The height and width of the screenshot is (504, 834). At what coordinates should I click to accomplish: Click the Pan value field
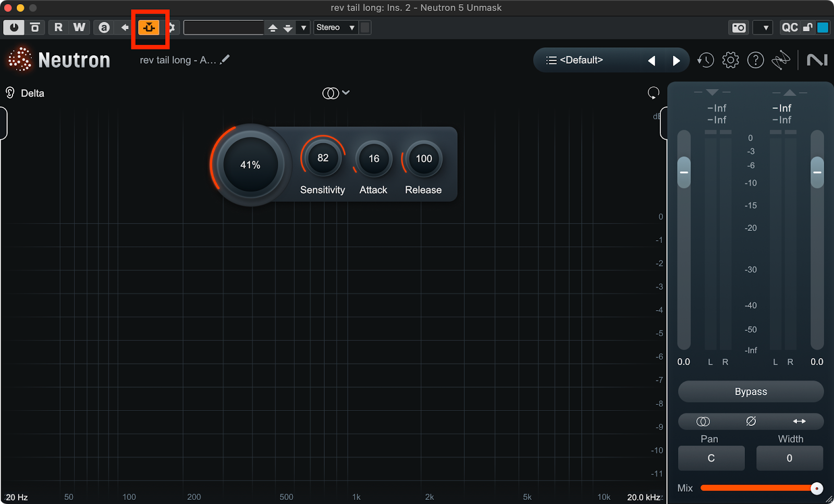click(711, 458)
